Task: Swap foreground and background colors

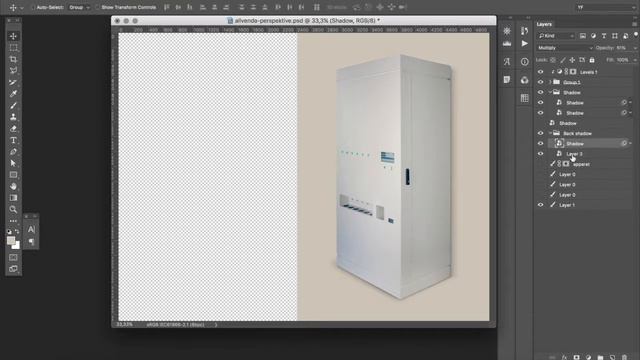Action: tap(17, 231)
